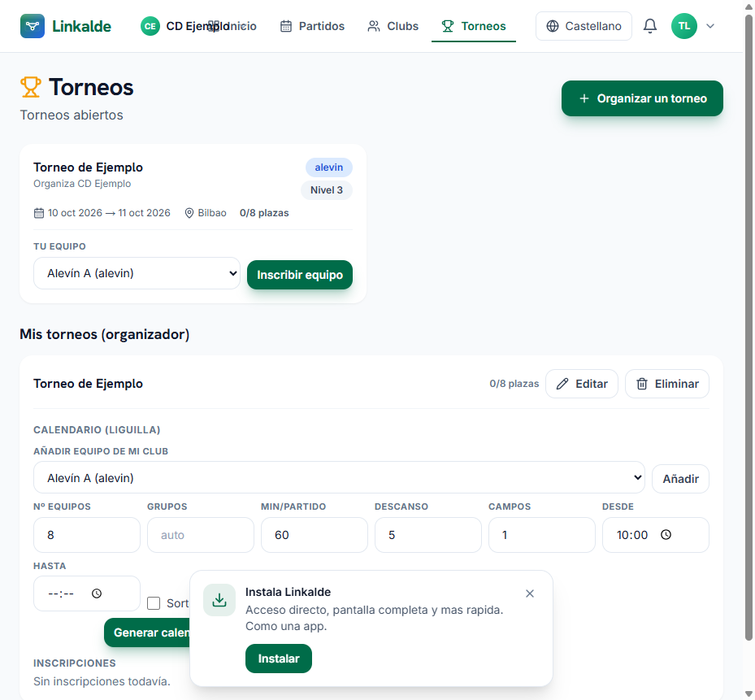Click the Nivel 3 badge

click(327, 189)
